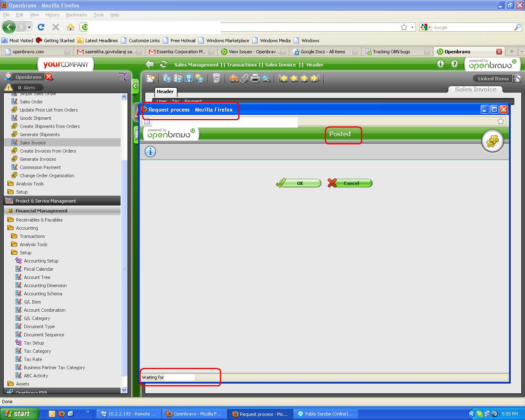
Task: Switch to the Remote desktop taskbar item
Action: [x=129, y=414]
